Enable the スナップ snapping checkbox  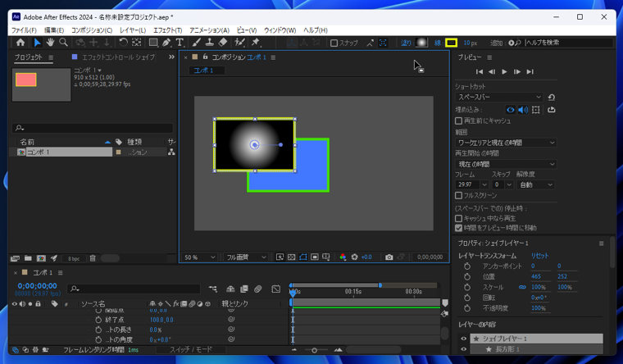coord(334,43)
